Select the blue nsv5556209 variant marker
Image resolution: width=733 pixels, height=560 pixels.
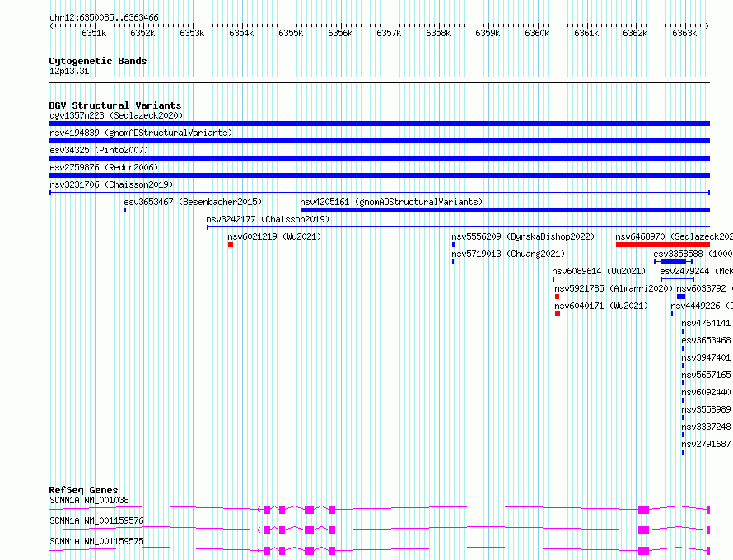coord(454,245)
